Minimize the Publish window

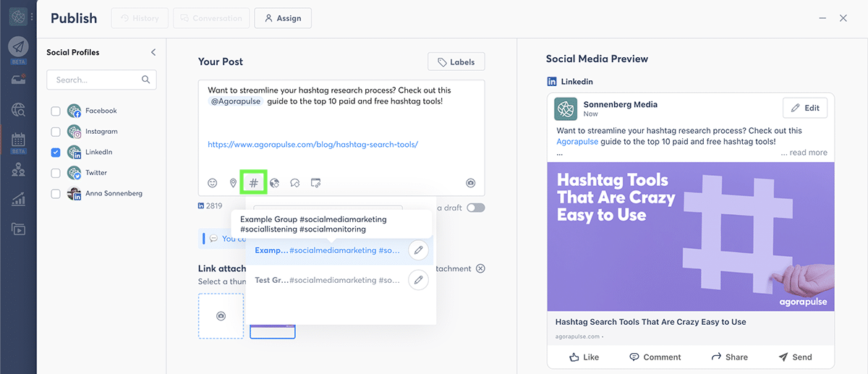822,18
